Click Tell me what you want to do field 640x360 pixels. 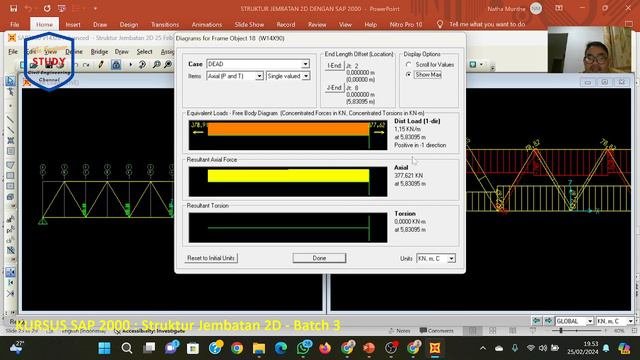coord(487,24)
